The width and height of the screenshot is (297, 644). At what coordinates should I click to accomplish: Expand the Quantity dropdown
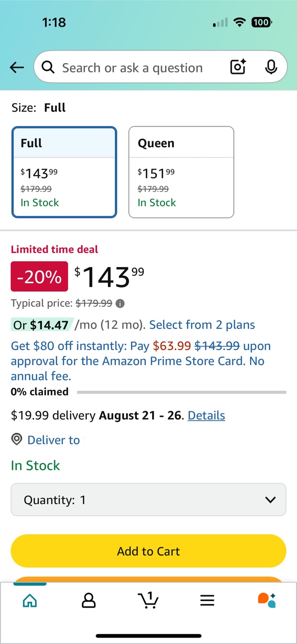[x=148, y=500]
